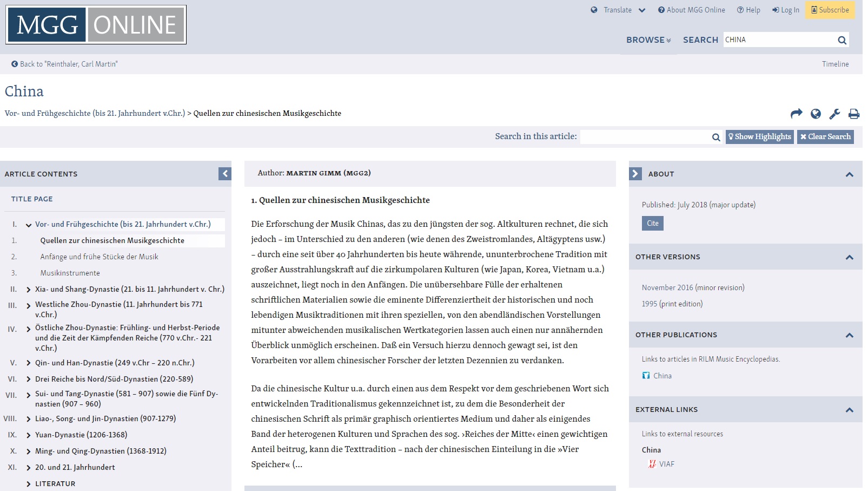Click the print icon

pos(854,114)
